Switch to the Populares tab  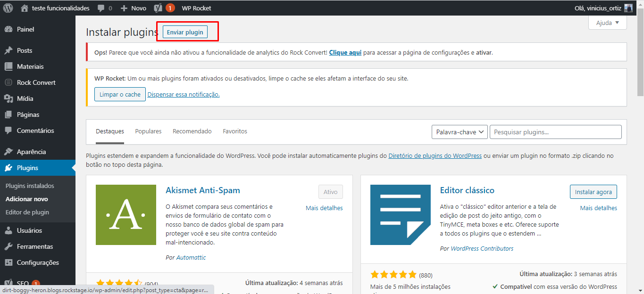(x=148, y=131)
